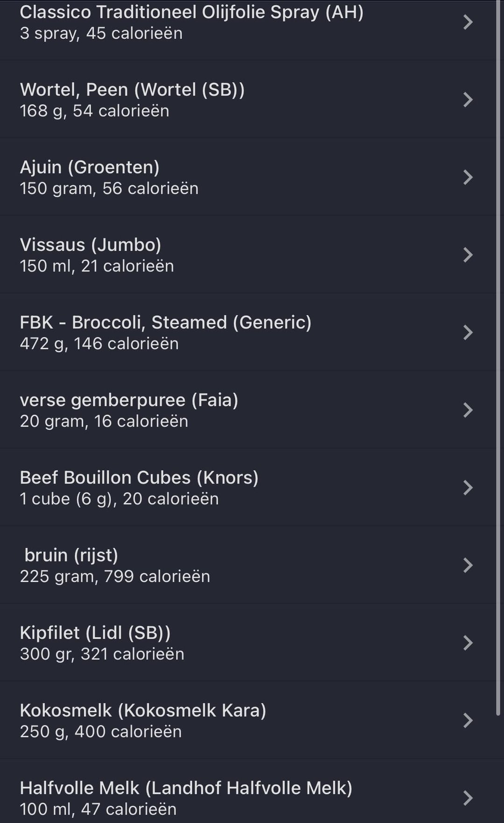Click the chevron next to Ajuin
This screenshot has height=823, width=504.
pos(468,177)
